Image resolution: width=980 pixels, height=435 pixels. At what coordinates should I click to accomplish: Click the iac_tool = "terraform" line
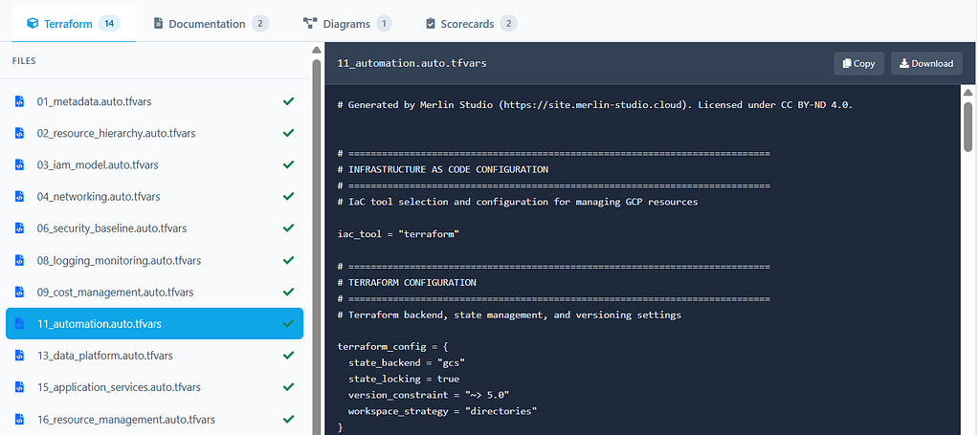(x=399, y=234)
